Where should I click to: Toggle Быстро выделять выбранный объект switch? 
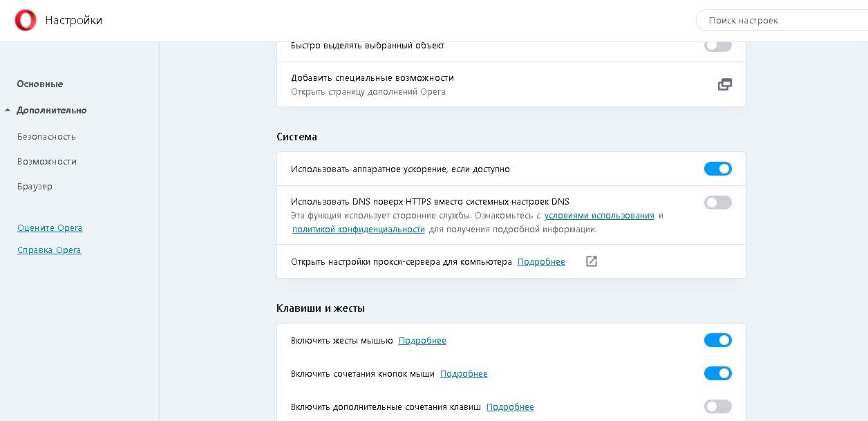click(x=717, y=46)
